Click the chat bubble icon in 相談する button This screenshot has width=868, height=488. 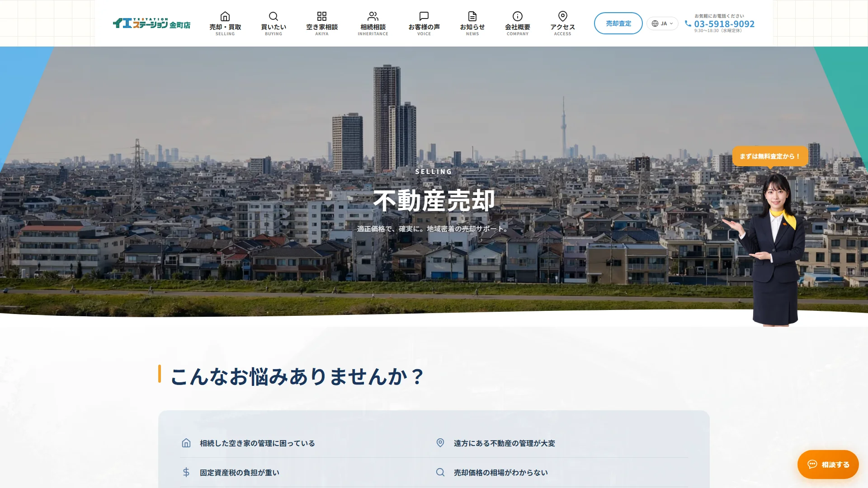pos(812,465)
